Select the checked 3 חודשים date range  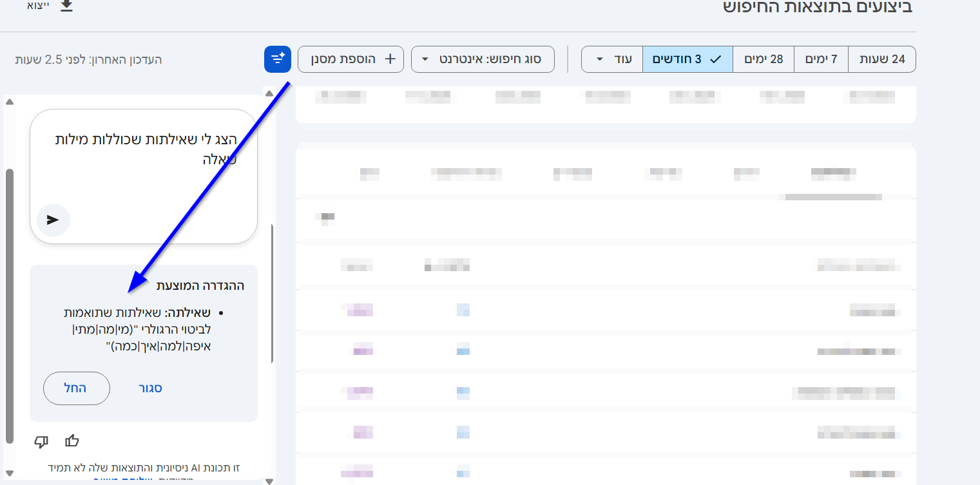687,59
